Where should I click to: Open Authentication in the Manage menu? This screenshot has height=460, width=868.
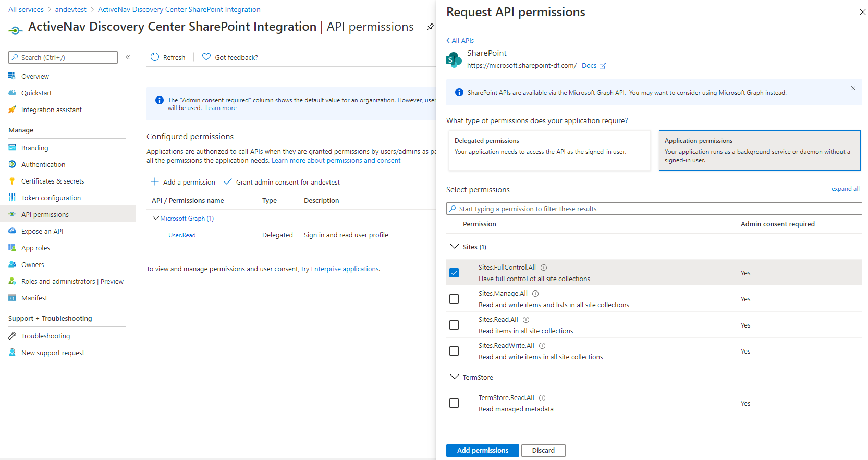pyautogui.click(x=43, y=164)
